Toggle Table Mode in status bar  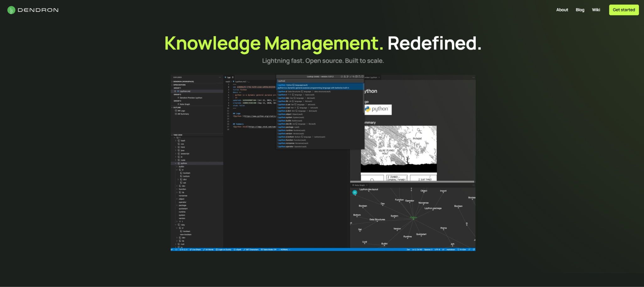(269, 250)
